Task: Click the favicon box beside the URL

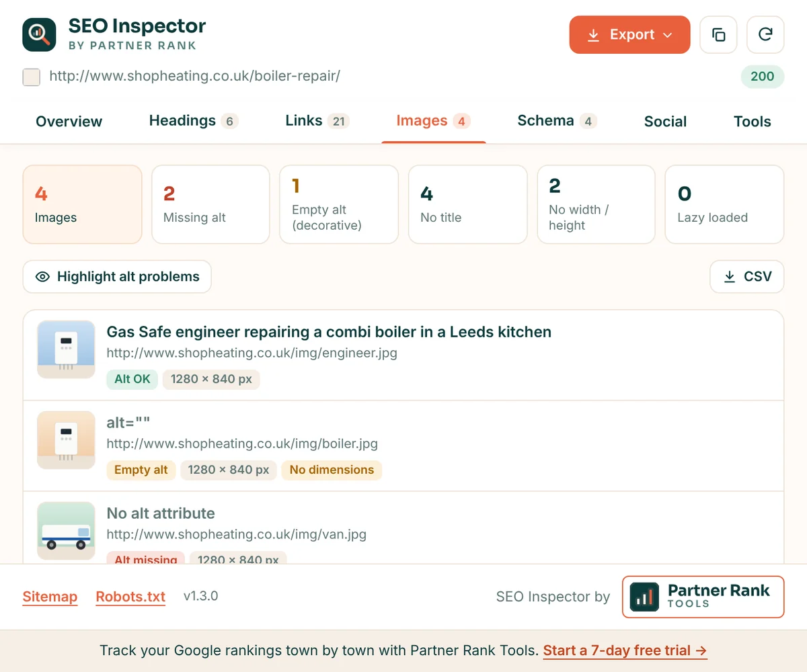Action: tap(31, 77)
